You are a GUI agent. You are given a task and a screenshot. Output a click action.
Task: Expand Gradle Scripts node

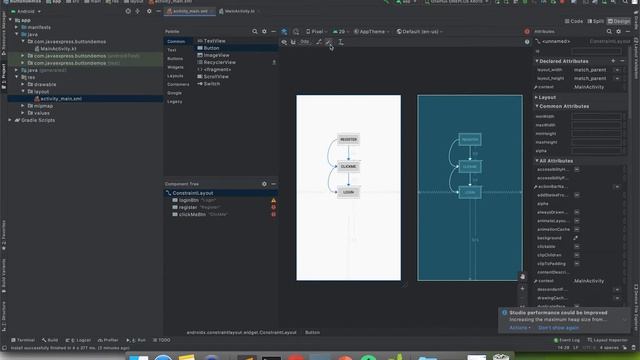[x=10, y=120]
